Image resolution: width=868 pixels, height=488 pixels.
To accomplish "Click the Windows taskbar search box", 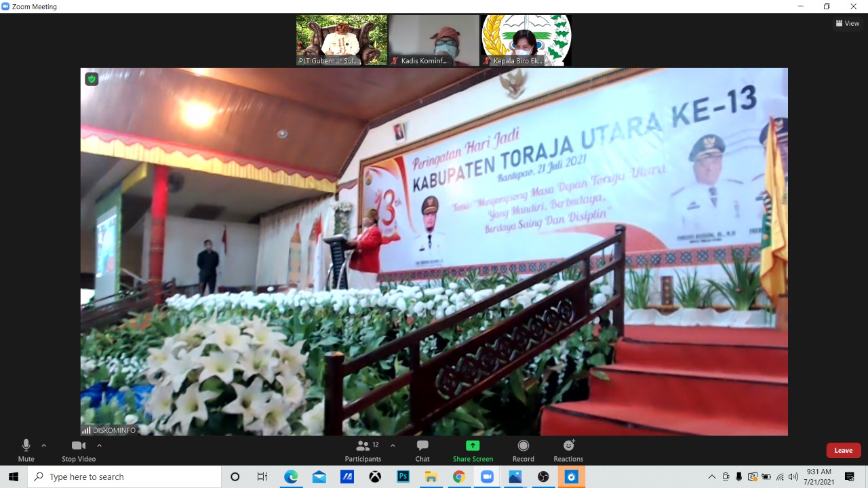I will coord(125,477).
